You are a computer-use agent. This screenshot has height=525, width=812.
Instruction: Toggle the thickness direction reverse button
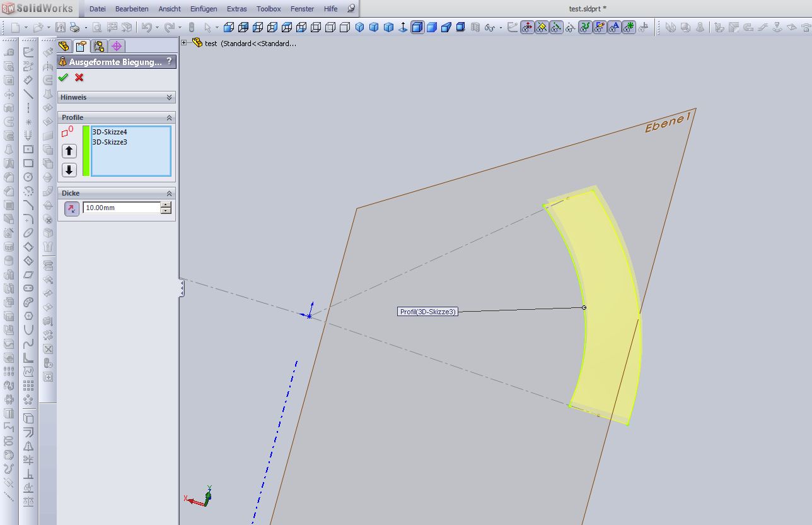(x=72, y=208)
